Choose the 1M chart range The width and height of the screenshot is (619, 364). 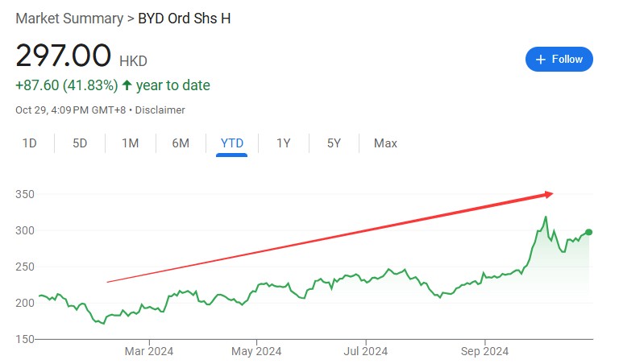130,143
